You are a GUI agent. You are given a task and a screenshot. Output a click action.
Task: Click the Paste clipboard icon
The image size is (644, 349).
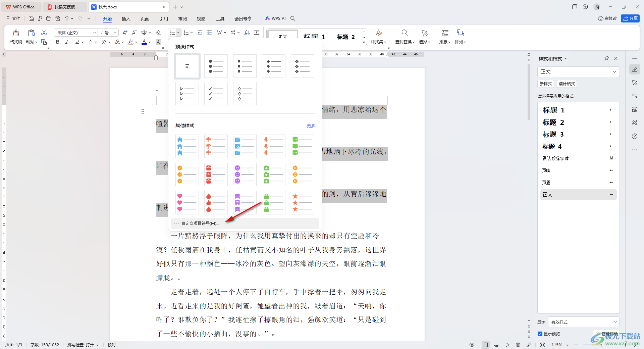pos(32,33)
